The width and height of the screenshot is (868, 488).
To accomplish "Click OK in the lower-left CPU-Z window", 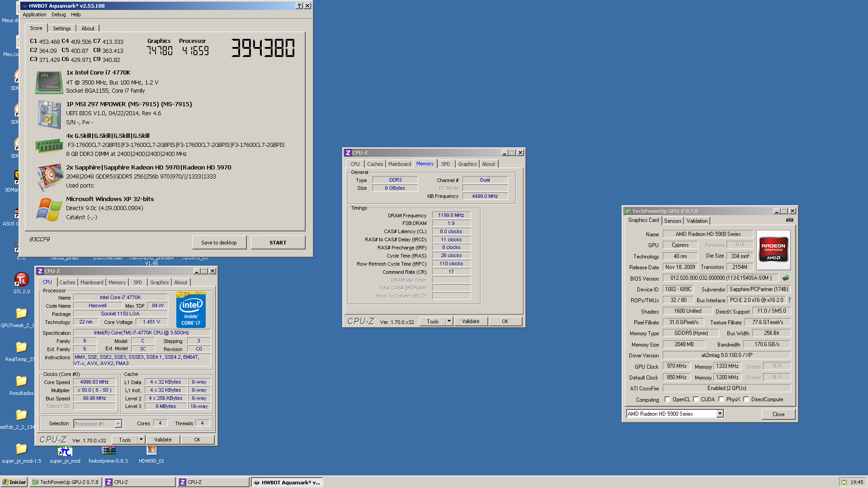I will (x=198, y=440).
